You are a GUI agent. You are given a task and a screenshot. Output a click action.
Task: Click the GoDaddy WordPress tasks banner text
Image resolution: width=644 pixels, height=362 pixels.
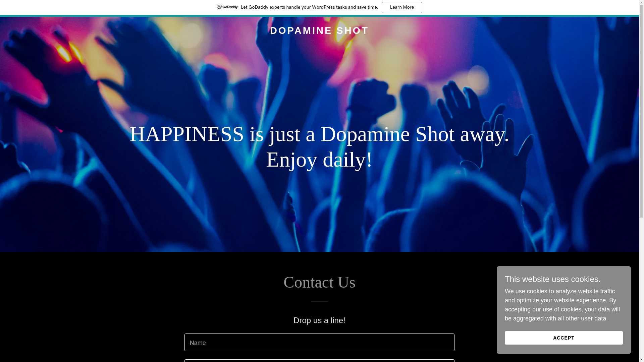(309, 7)
